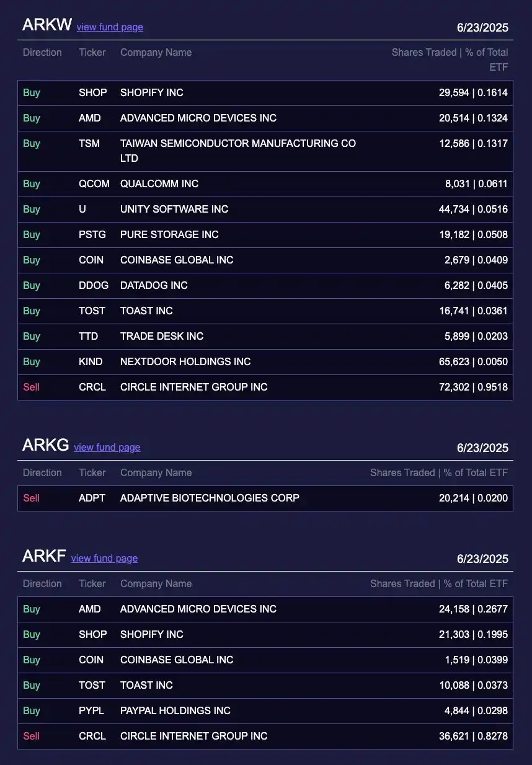Open the ARKW view fund page link
Image resolution: width=532 pixels, height=765 pixels.
click(x=110, y=27)
